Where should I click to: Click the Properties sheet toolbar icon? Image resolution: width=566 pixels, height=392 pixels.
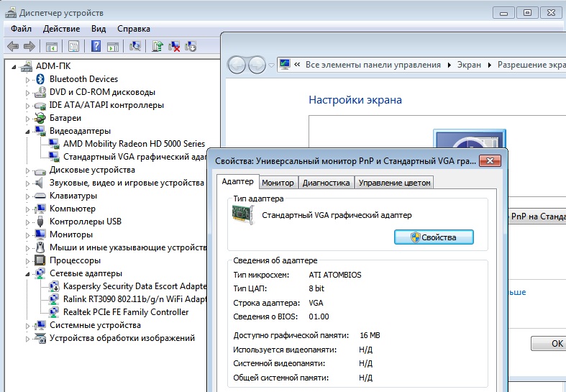click(73, 47)
